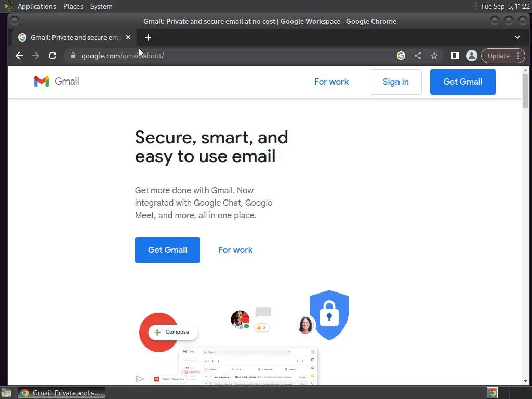532x399 pixels.
Task: Click the Sign in button
Action: 395,82
